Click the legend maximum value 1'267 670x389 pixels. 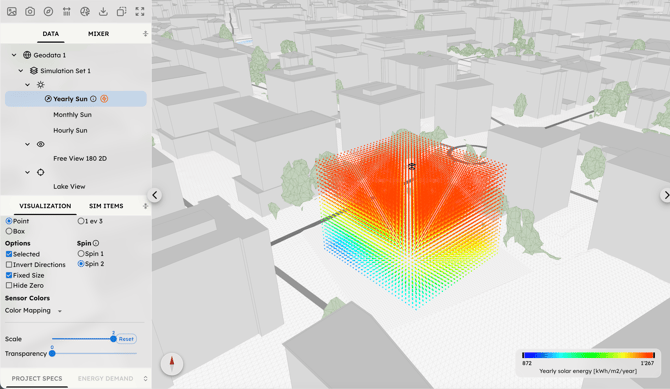[647, 363]
